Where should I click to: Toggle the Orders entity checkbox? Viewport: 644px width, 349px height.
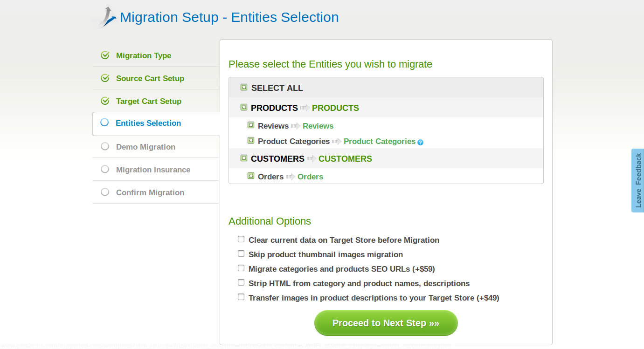[251, 176]
